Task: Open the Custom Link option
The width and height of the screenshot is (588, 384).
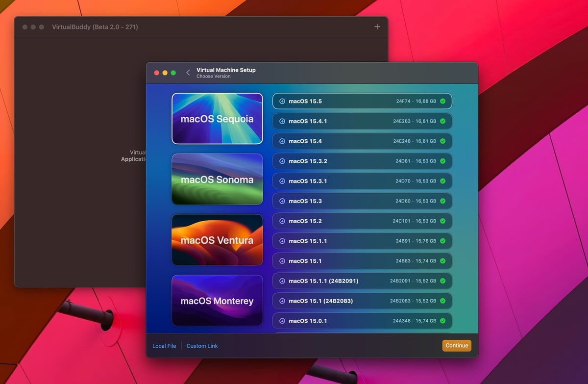Action: point(202,346)
